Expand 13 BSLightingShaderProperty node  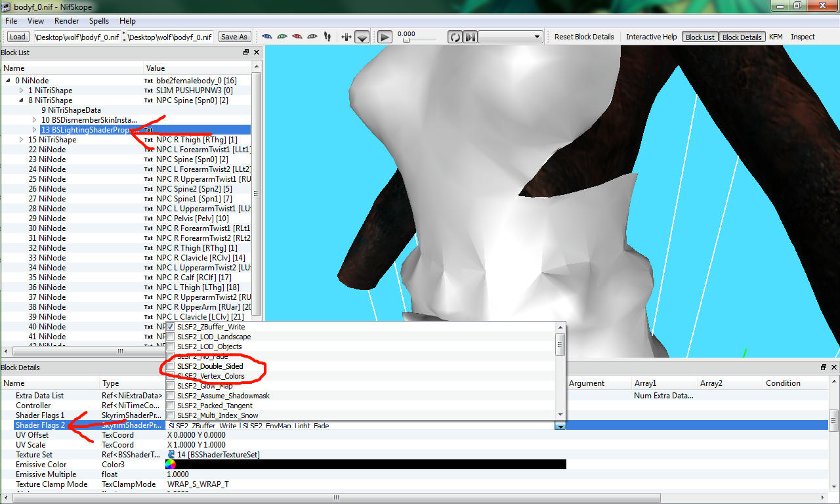tap(35, 130)
